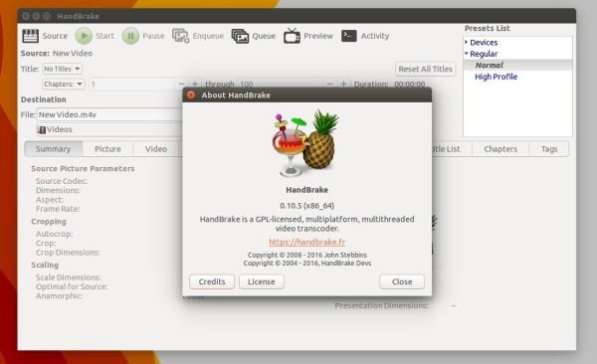597x364 pixels.
Task: Click the green Start play icon
Action: (x=84, y=36)
